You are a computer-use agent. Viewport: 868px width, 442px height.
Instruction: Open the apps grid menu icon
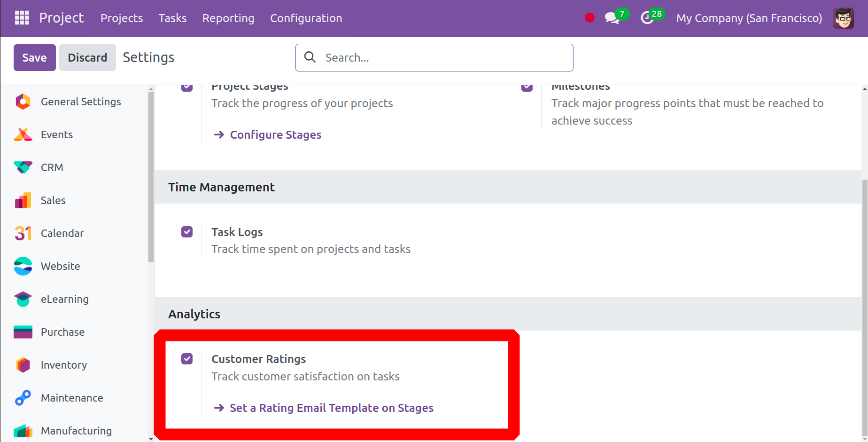22,18
